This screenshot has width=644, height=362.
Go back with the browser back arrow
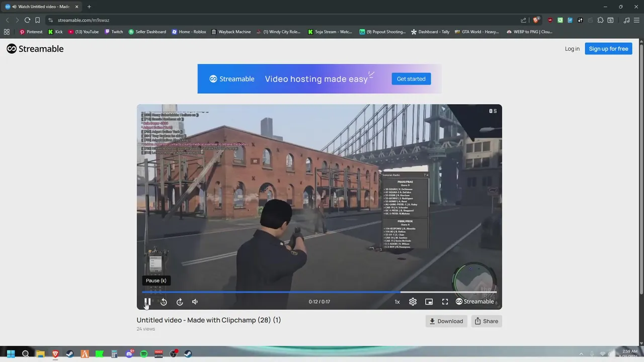pyautogui.click(x=7, y=20)
